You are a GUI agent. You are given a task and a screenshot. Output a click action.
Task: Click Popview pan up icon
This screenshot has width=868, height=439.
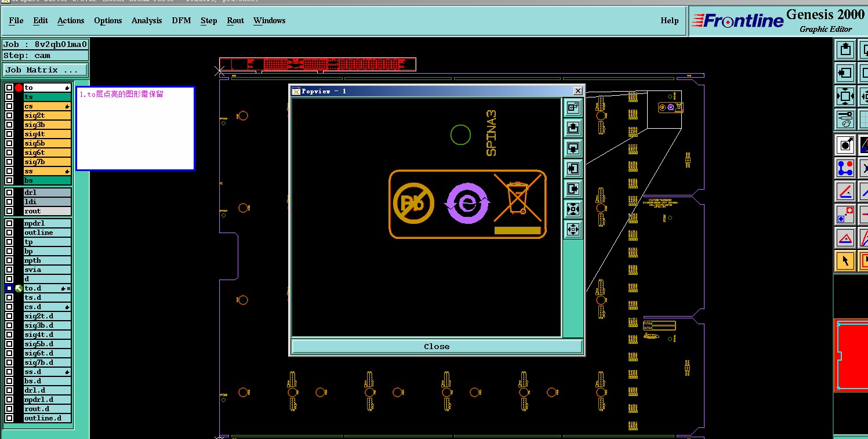click(x=573, y=128)
